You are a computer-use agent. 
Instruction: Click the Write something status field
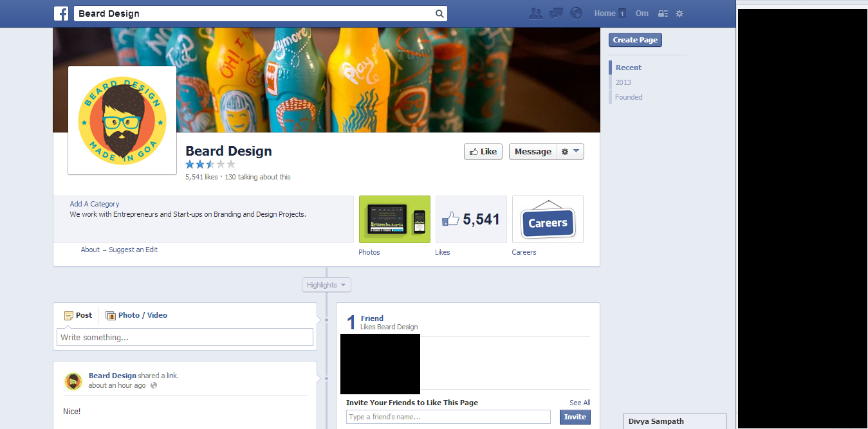[x=185, y=336]
